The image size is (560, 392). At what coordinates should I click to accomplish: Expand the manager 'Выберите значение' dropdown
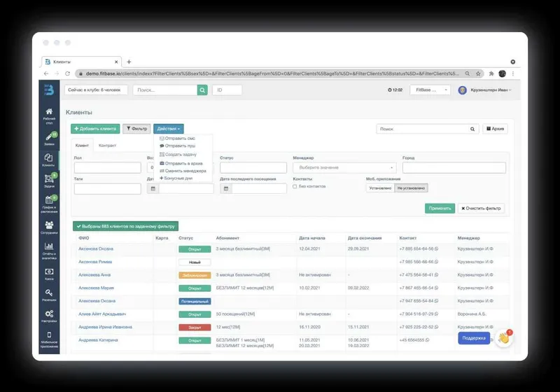point(344,167)
